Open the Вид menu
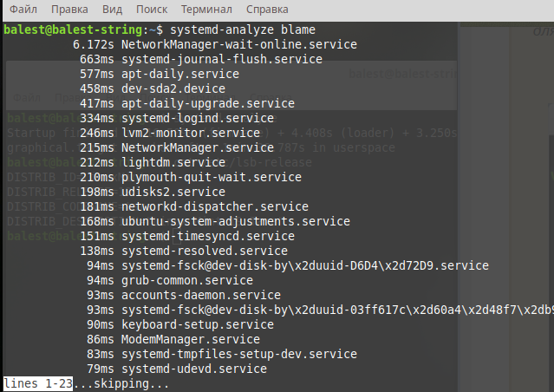This screenshot has width=554, height=392. (x=112, y=11)
